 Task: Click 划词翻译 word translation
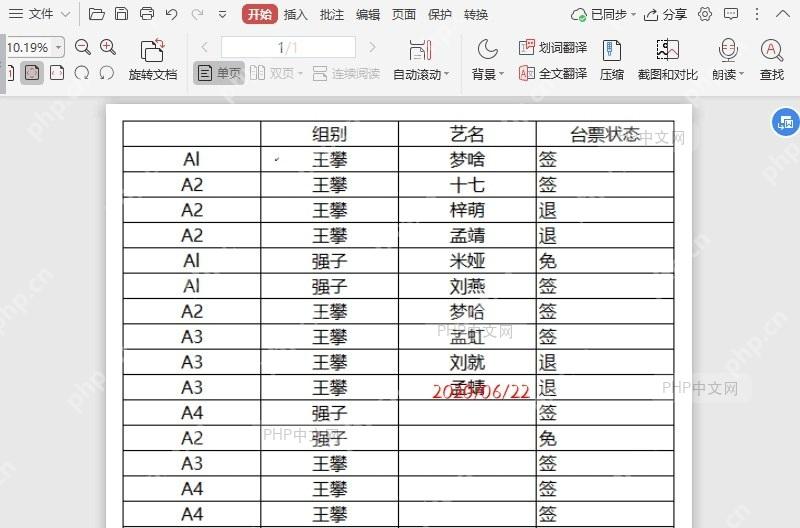(553, 47)
